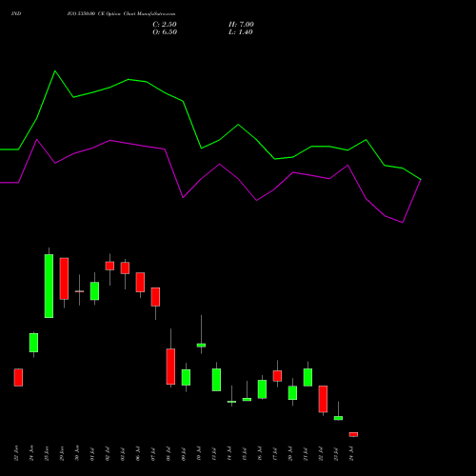Image resolution: width=476 pixels, height=476 pixels.
Task: Select the 23 Jul date label
Action: tap(336, 453)
